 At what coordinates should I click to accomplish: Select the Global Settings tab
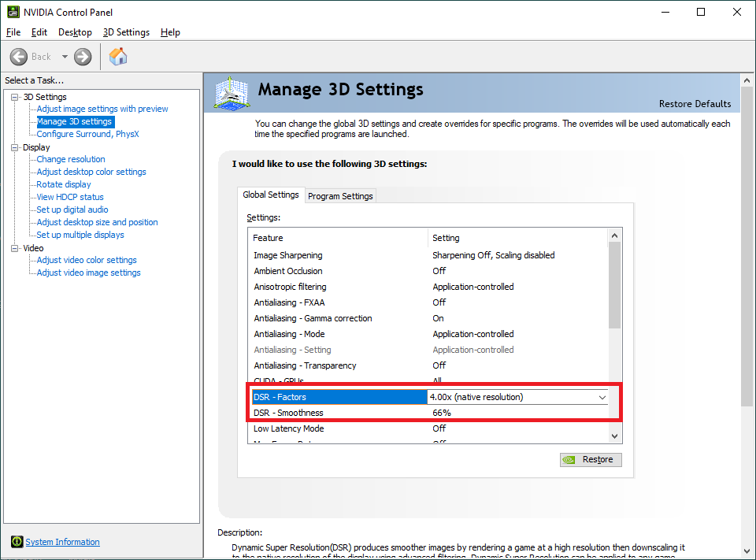(x=271, y=195)
